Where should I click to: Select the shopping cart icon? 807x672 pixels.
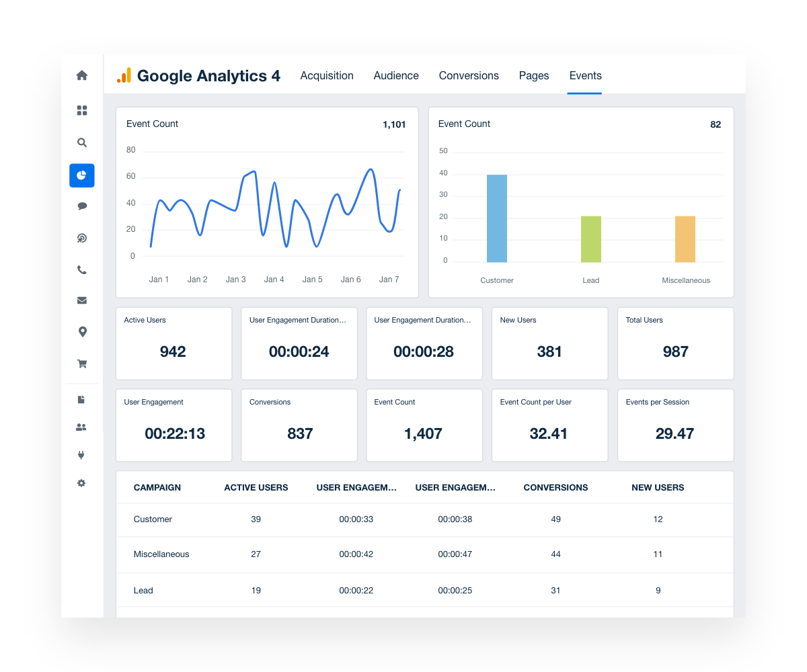pyautogui.click(x=81, y=363)
